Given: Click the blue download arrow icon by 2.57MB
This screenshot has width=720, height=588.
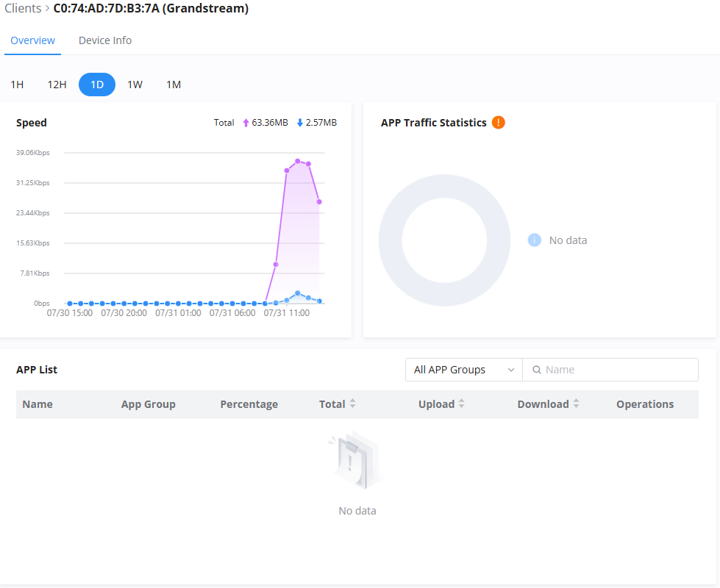Looking at the screenshot, I should pos(300,123).
